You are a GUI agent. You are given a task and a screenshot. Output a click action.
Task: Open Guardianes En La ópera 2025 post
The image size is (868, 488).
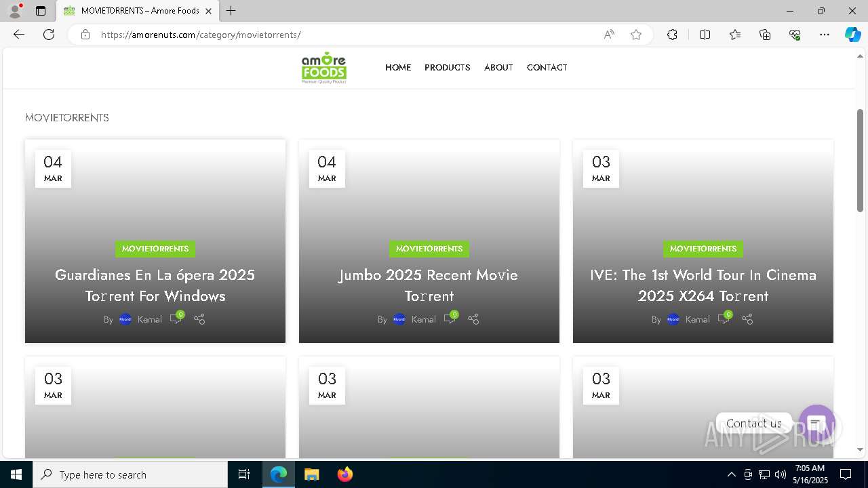coord(155,285)
